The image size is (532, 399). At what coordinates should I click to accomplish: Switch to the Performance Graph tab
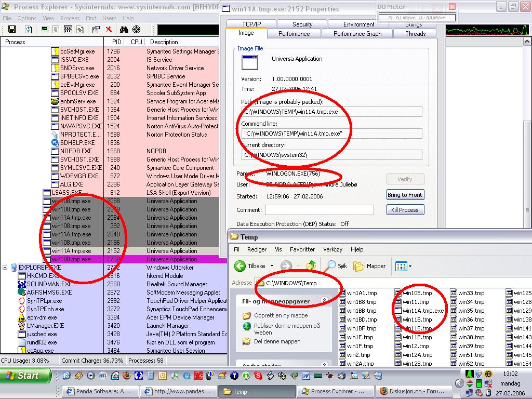(357, 34)
